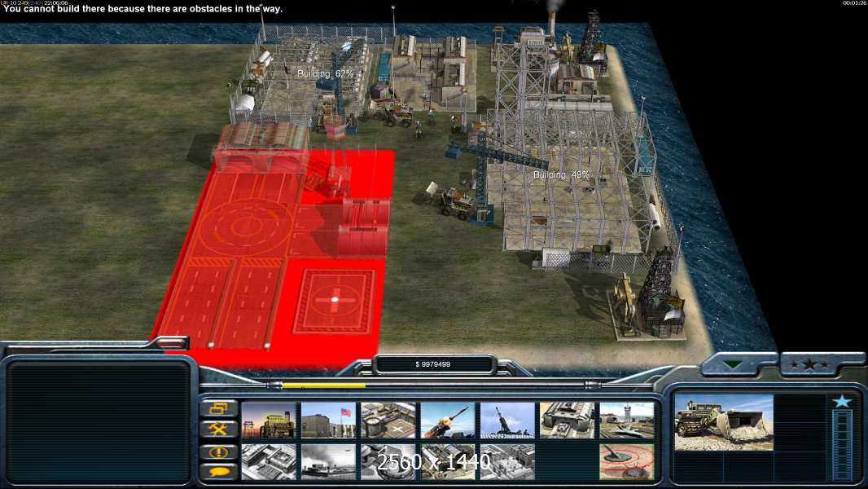
Task: Select the War Factory build icon
Action: pyautogui.click(x=568, y=421)
